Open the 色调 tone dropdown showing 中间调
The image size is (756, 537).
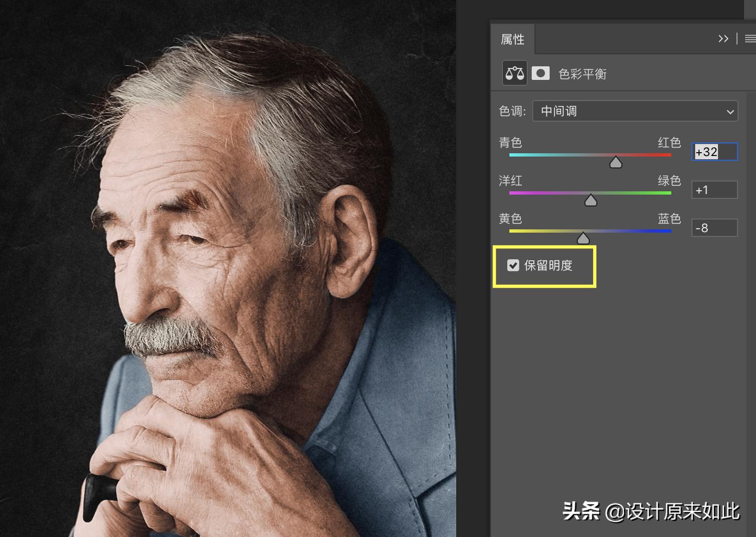pyautogui.click(x=635, y=111)
